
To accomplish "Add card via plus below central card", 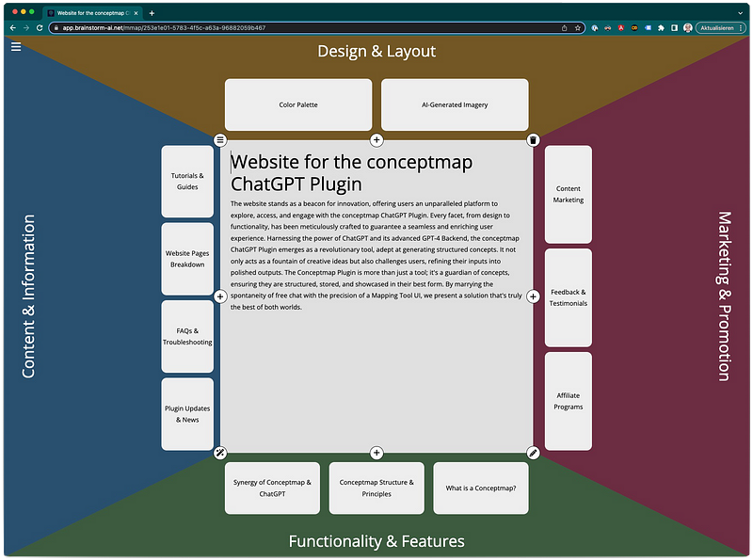I will (x=376, y=453).
